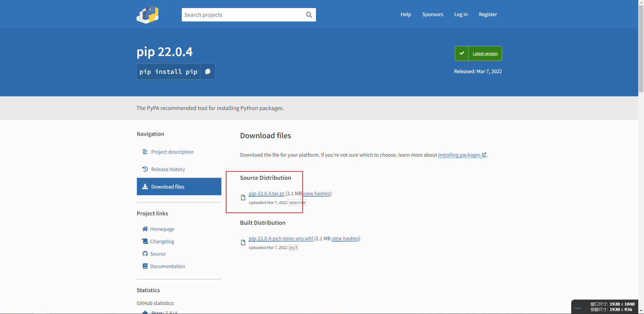Click the PyPI logo in the header

(x=148, y=14)
